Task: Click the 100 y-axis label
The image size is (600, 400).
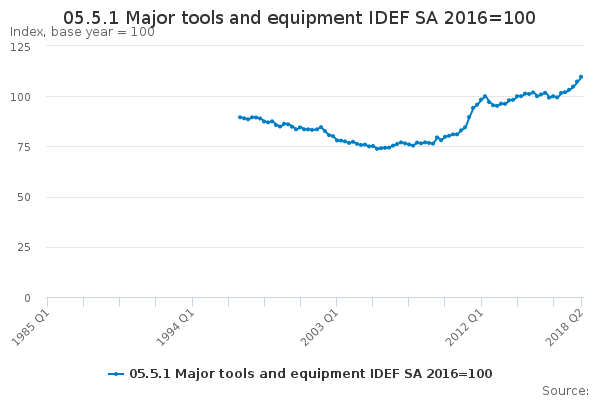Action: click(x=20, y=97)
